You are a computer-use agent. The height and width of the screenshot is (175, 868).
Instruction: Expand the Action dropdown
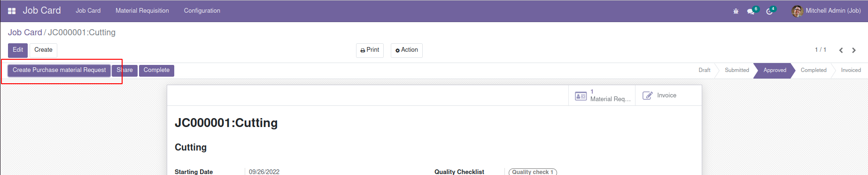point(407,50)
